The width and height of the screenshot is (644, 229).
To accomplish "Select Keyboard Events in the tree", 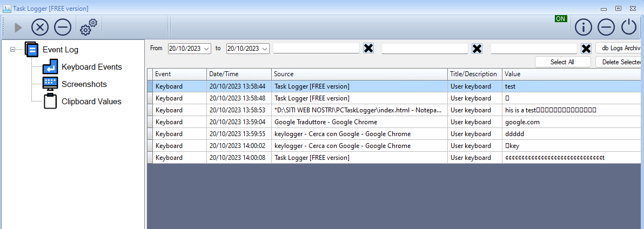I will 91,67.
